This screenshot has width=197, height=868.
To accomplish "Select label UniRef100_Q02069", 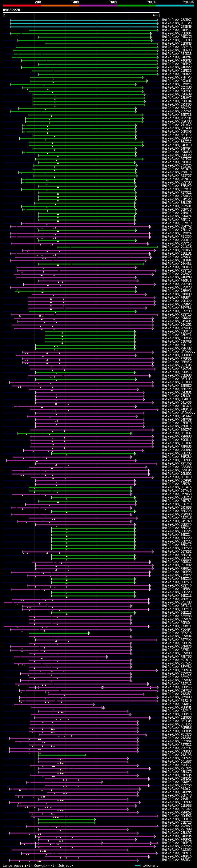I will 177,826.
